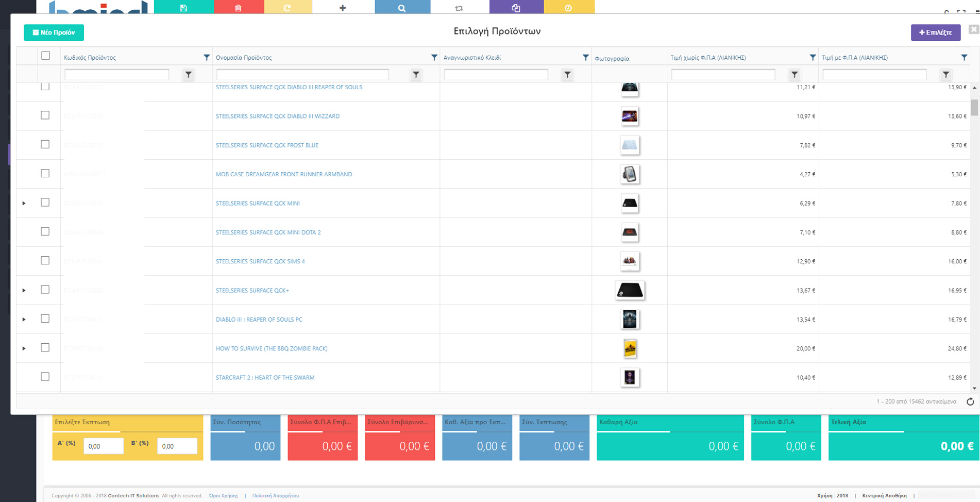Viewport: 980px width, 502px height.
Task: Click the purple copy toolbar icon
Action: (516, 7)
